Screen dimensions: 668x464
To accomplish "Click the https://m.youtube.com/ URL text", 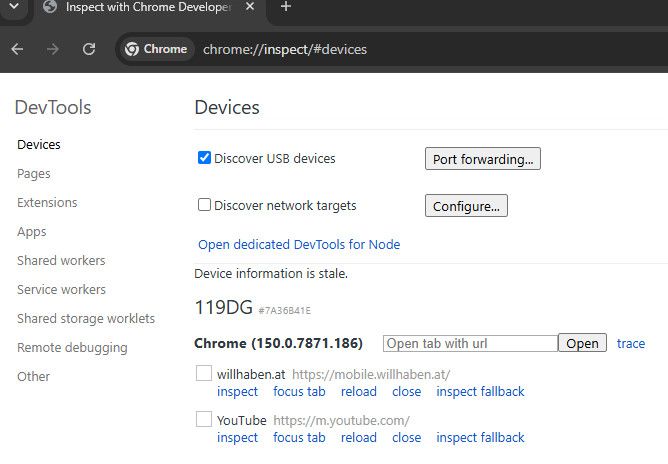I will (341, 421).
